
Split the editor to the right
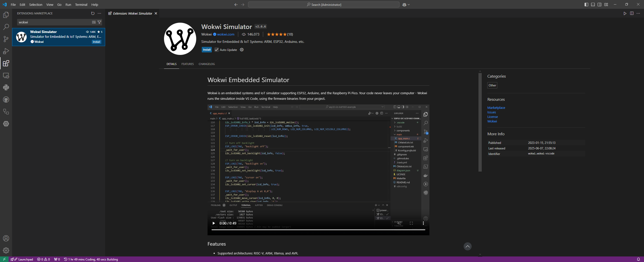(632, 13)
